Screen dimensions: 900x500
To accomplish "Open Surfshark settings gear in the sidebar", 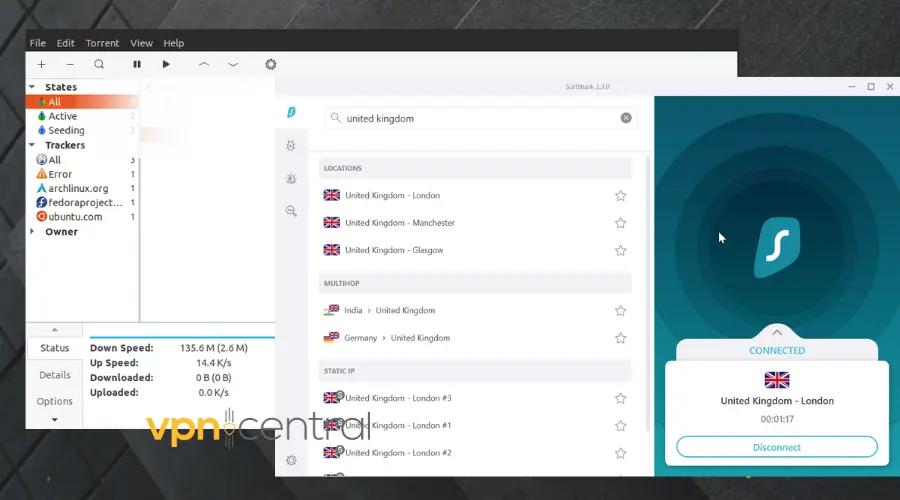I will pyautogui.click(x=291, y=460).
